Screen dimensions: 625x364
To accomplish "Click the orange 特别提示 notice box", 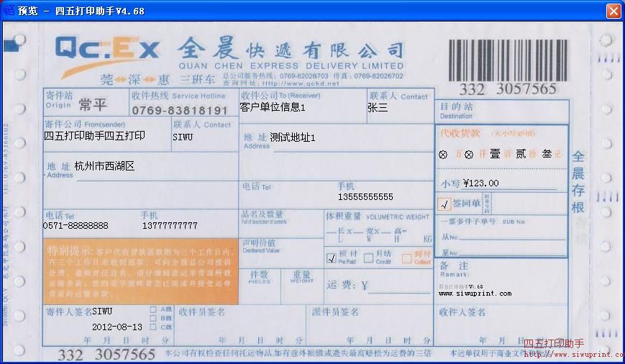I will pos(140,271).
